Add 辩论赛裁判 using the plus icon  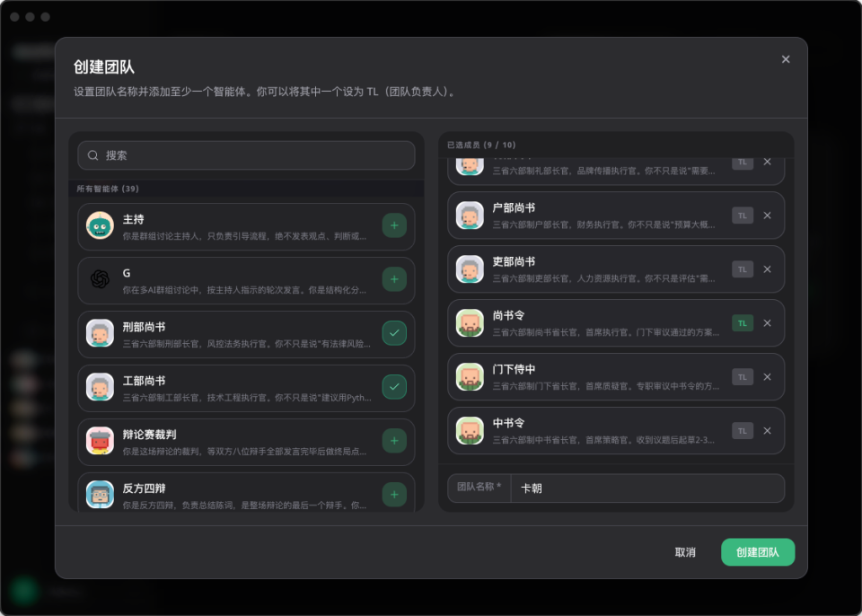pyautogui.click(x=394, y=441)
